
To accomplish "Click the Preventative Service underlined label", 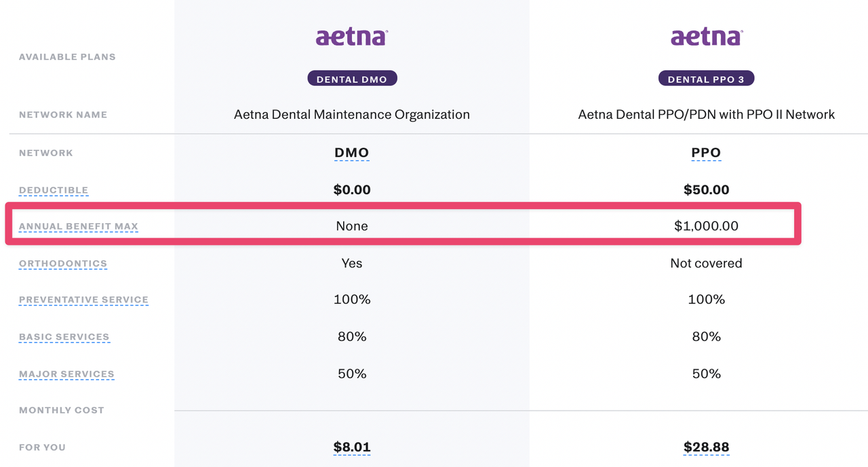I will coord(83,300).
